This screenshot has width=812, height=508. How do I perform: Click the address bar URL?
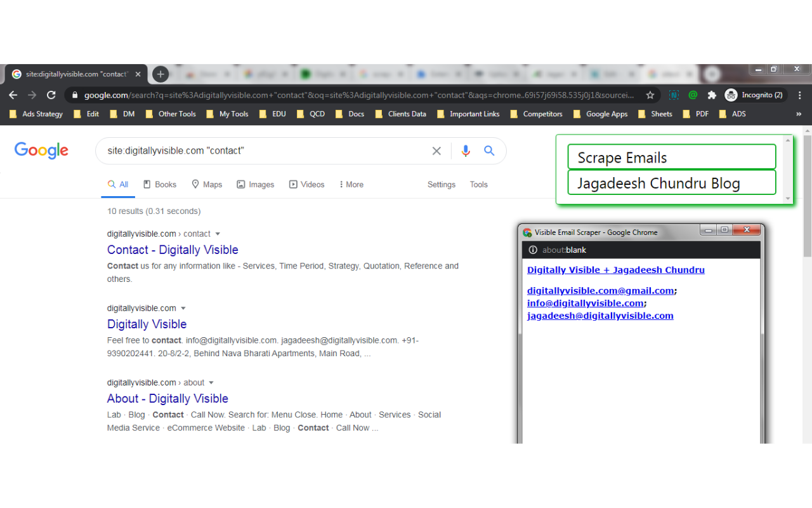[x=358, y=95]
